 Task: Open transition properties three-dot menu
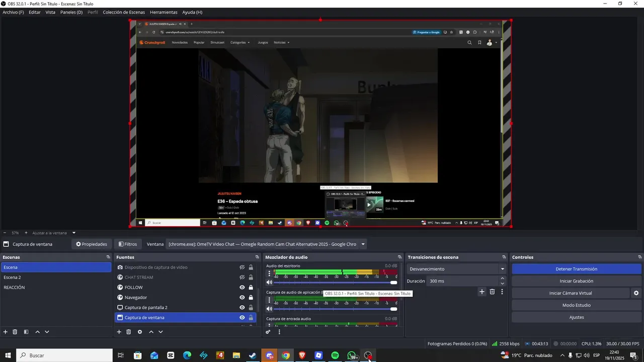(x=502, y=292)
